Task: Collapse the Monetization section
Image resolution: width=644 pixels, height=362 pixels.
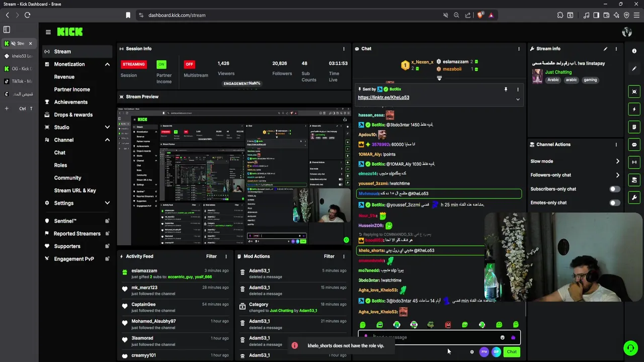Action: (107, 64)
